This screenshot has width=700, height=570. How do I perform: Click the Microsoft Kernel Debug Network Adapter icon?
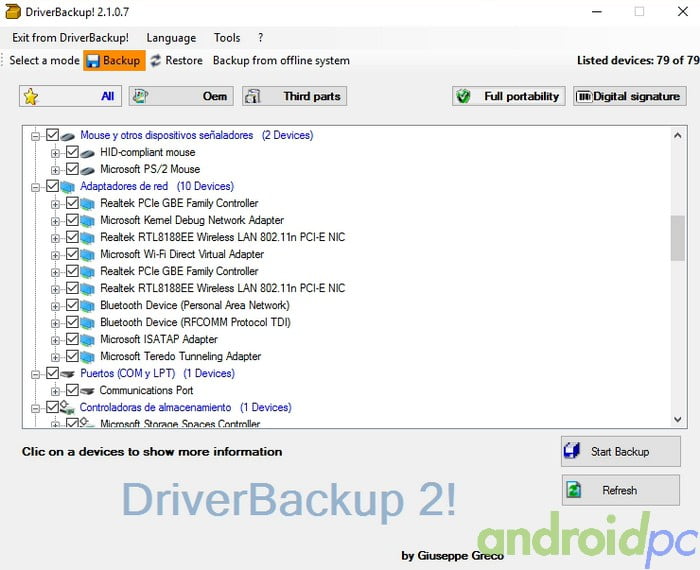pyautogui.click(x=88, y=221)
